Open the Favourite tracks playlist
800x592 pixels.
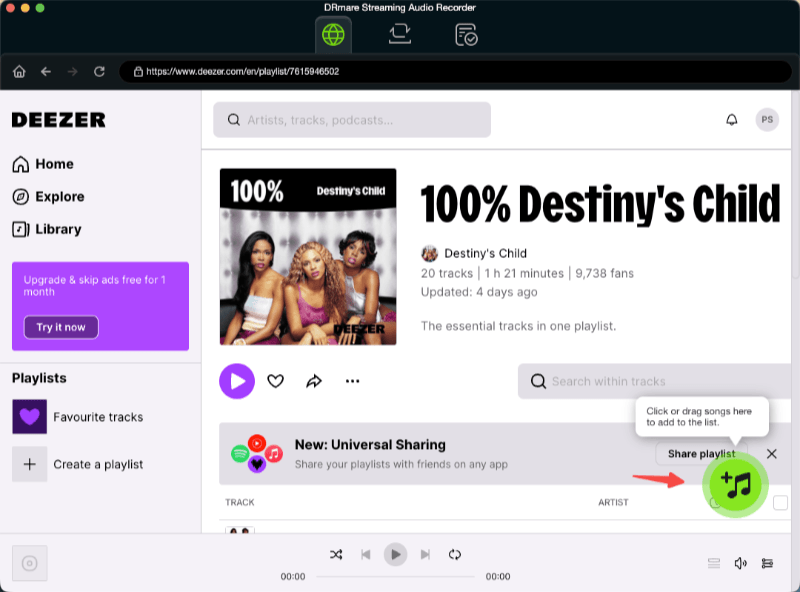click(x=78, y=417)
